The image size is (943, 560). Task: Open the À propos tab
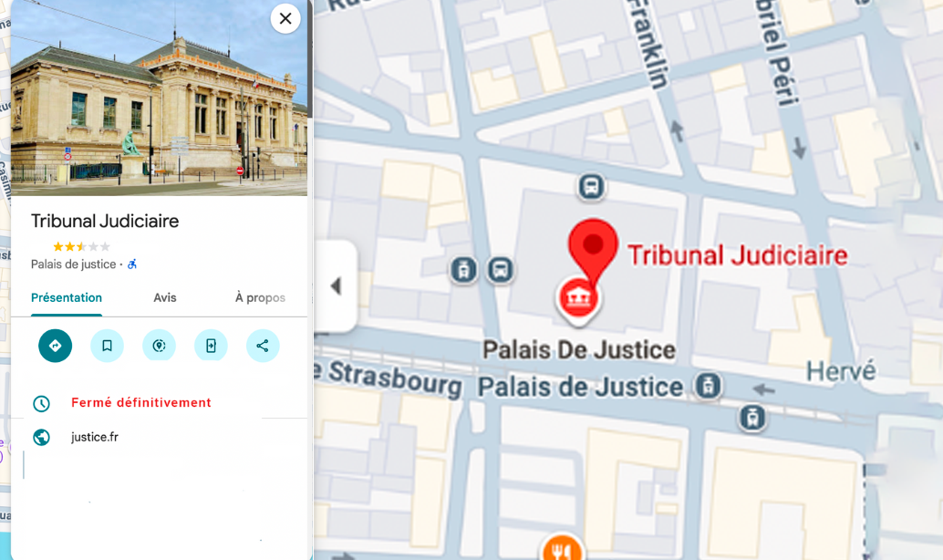pyautogui.click(x=260, y=298)
